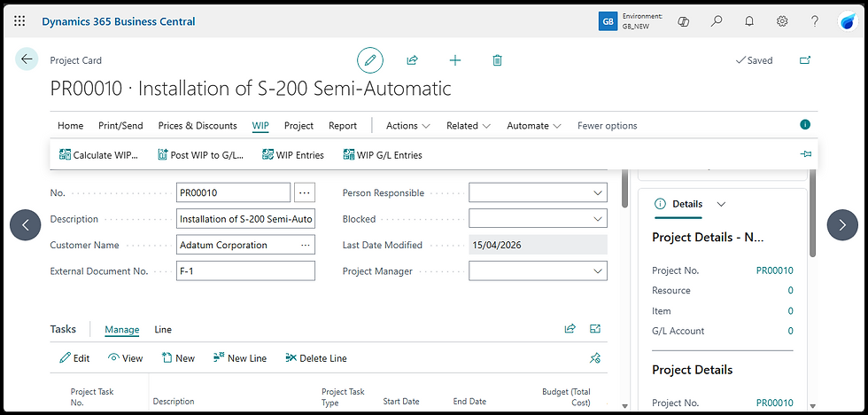Open the Related dropdown menu
This screenshot has height=415, width=868.
(x=469, y=126)
